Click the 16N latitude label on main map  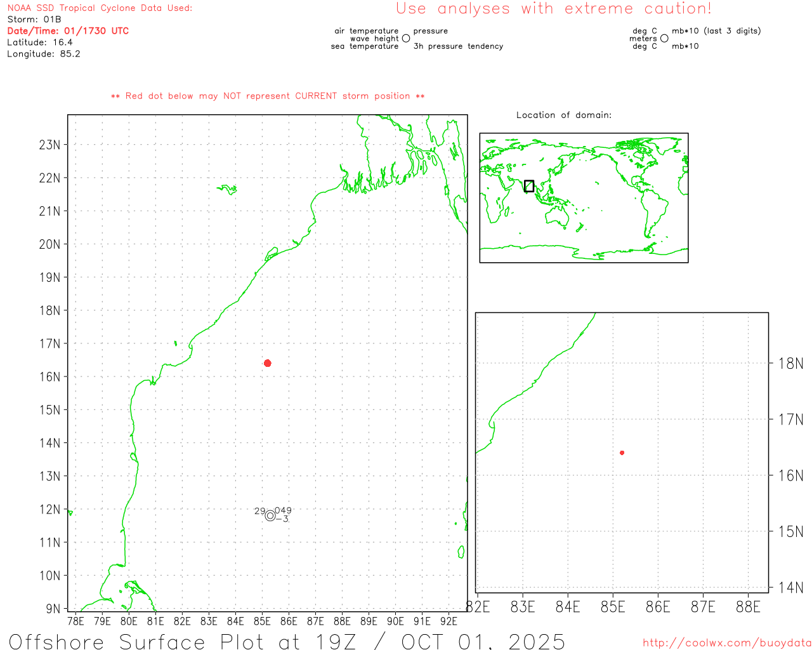[x=49, y=376]
